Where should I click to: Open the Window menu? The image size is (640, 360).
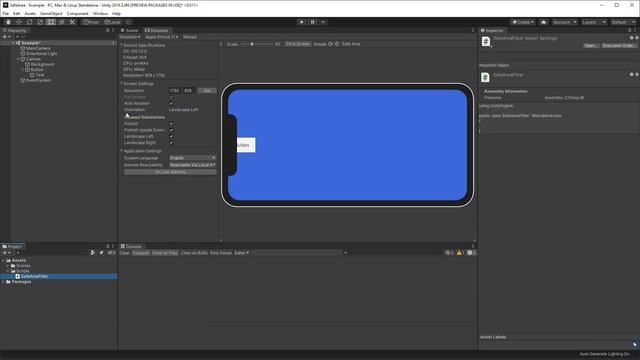tap(100, 13)
